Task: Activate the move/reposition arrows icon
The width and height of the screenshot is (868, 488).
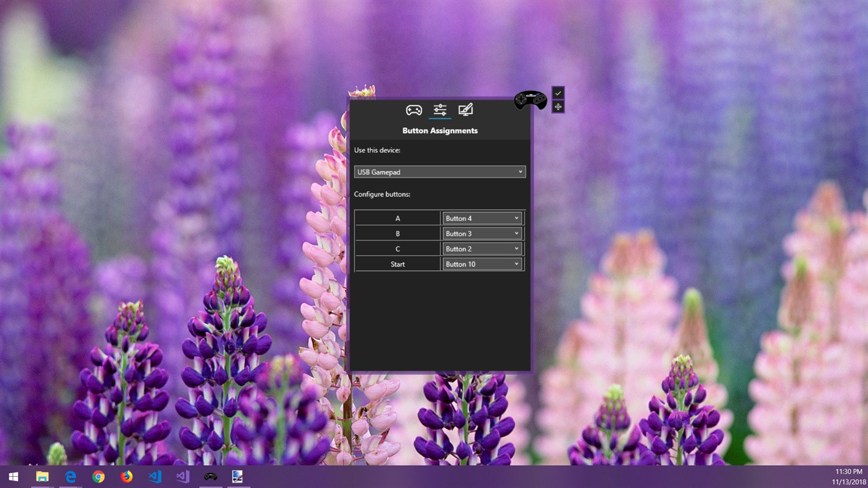Action: [557, 106]
